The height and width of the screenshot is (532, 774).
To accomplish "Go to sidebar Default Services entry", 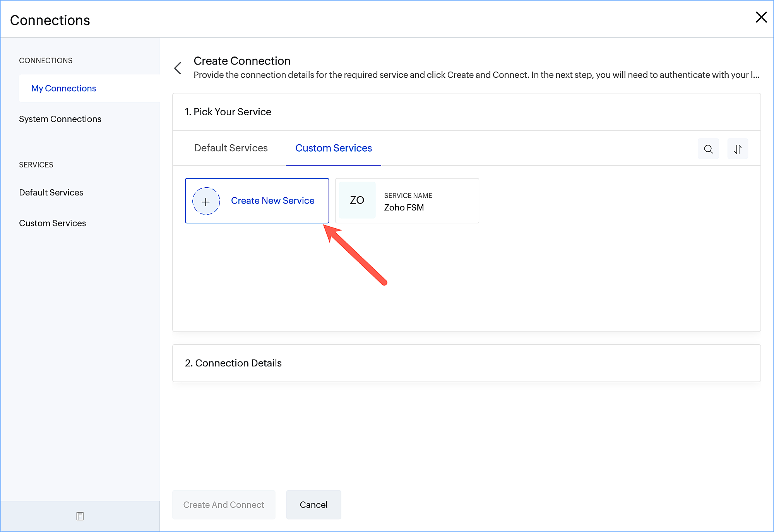I will pos(51,193).
